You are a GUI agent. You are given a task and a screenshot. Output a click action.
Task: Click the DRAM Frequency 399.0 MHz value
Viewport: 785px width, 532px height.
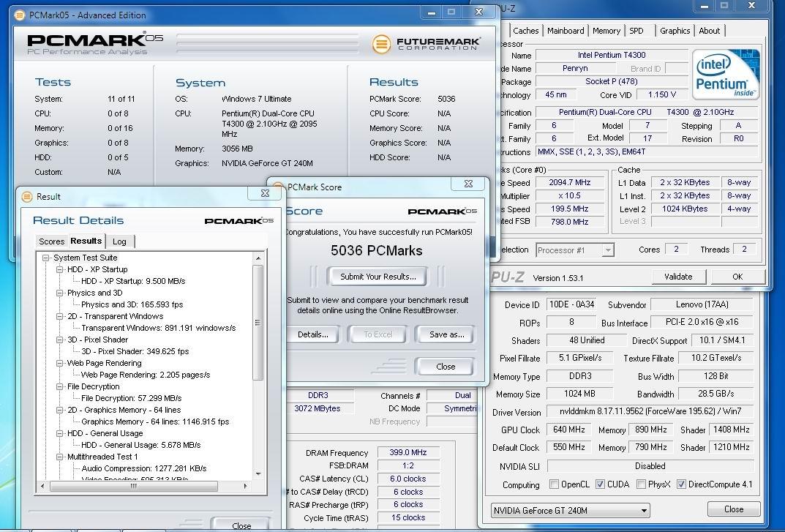[x=408, y=452]
